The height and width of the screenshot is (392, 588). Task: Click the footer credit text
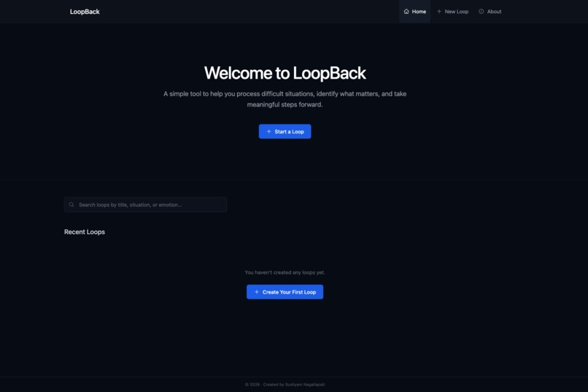pos(285,385)
